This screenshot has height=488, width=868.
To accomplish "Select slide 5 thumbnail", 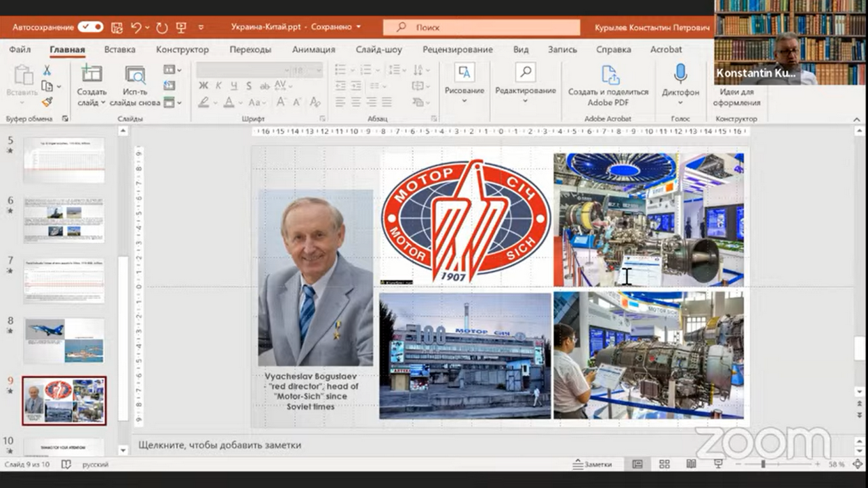I will coord(64,160).
